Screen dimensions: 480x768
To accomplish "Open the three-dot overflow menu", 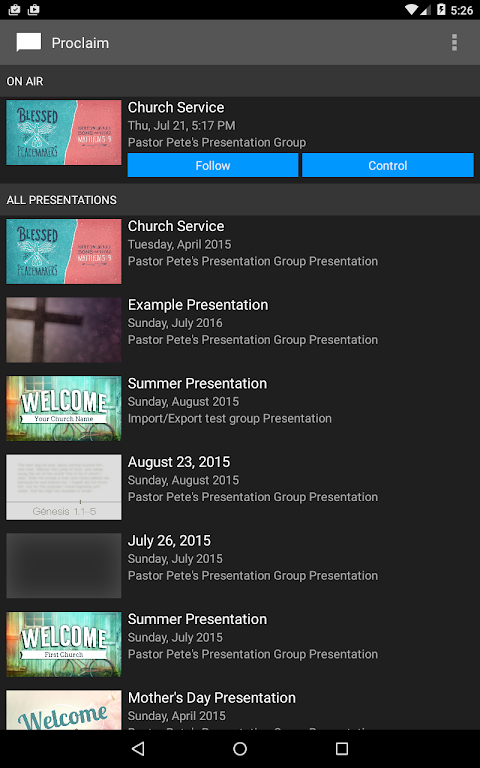I will pos(455,43).
